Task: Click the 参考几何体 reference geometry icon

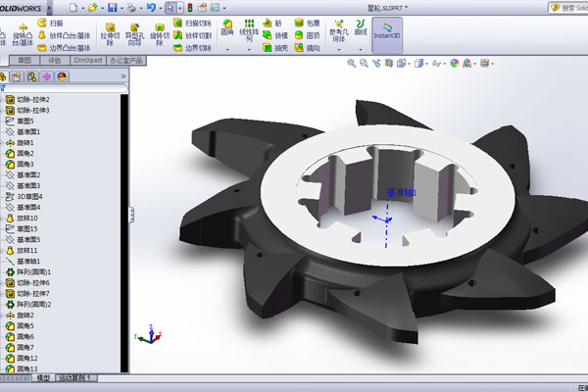Action: (339, 31)
